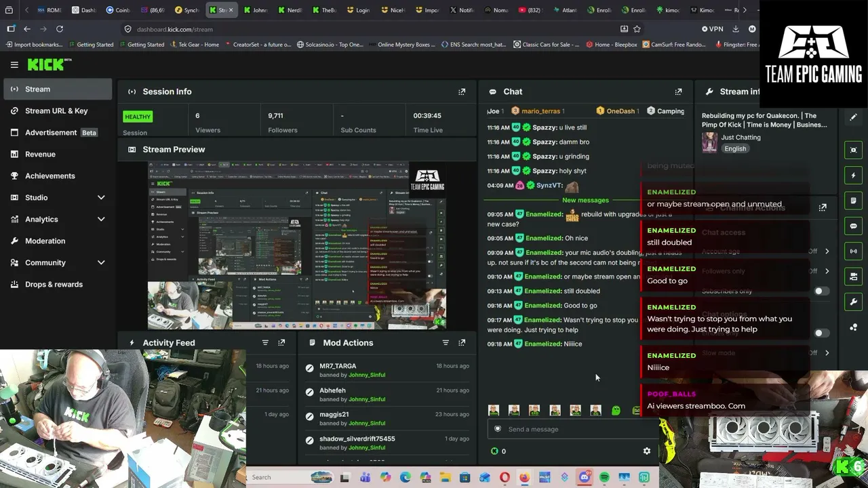This screenshot has width=868, height=488.
Task: Launch Opera from the taskbar
Action: pyautogui.click(x=505, y=477)
